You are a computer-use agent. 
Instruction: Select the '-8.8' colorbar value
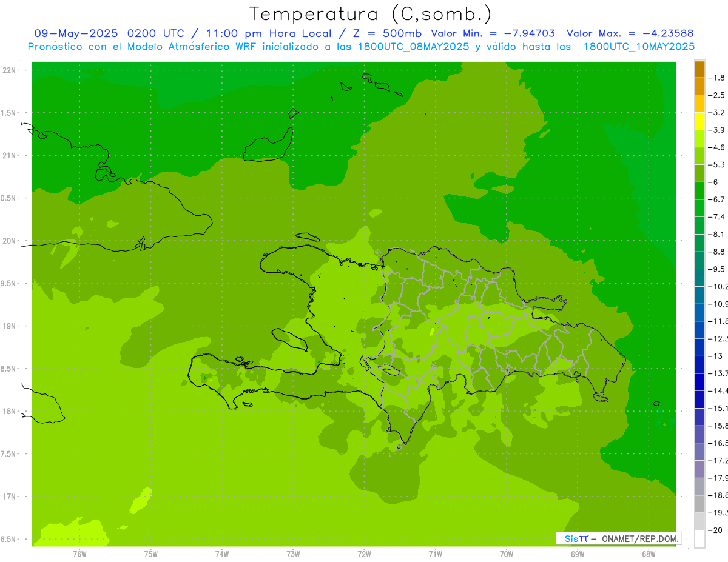point(716,252)
